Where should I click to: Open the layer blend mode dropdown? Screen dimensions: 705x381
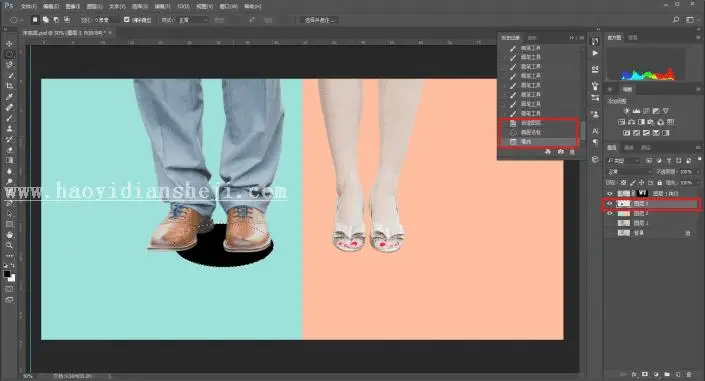[x=629, y=172]
